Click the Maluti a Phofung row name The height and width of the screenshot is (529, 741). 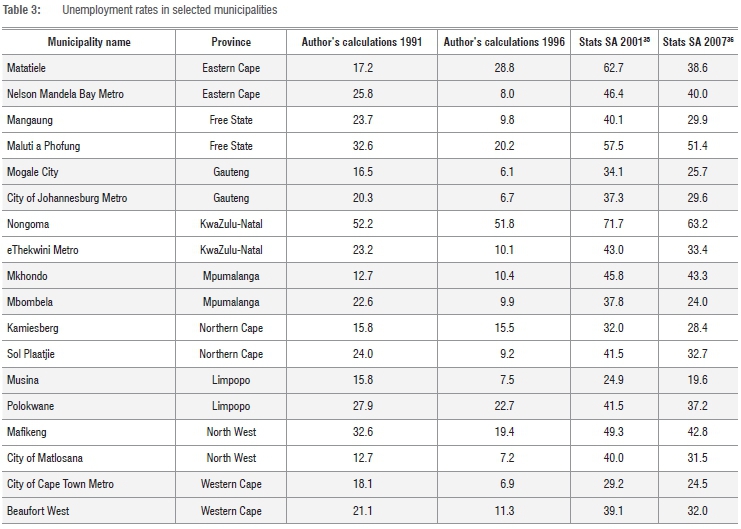tap(43, 146)
